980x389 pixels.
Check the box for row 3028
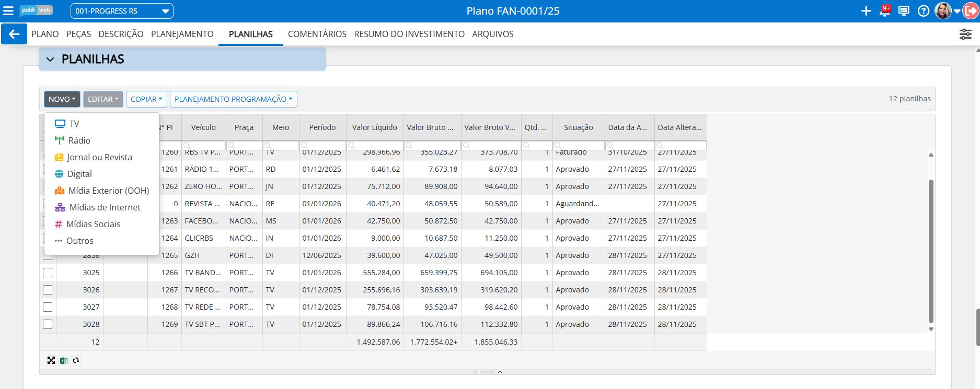pos(48,324)
